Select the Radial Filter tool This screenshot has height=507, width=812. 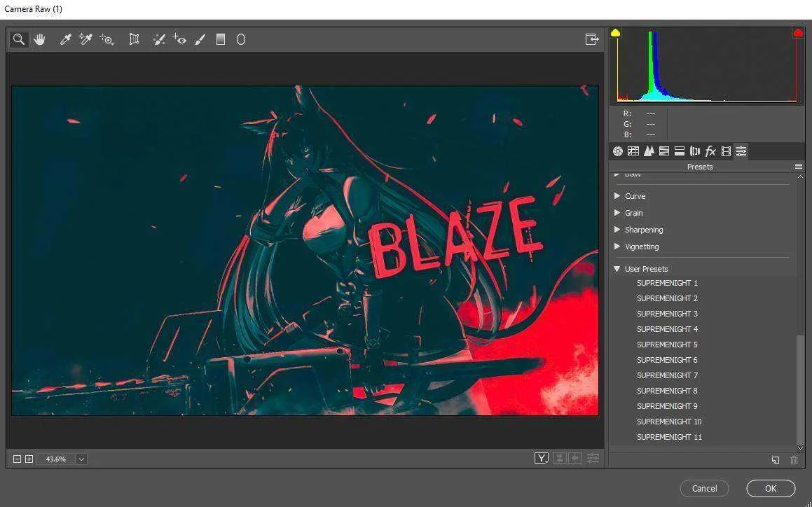(241, 39)
